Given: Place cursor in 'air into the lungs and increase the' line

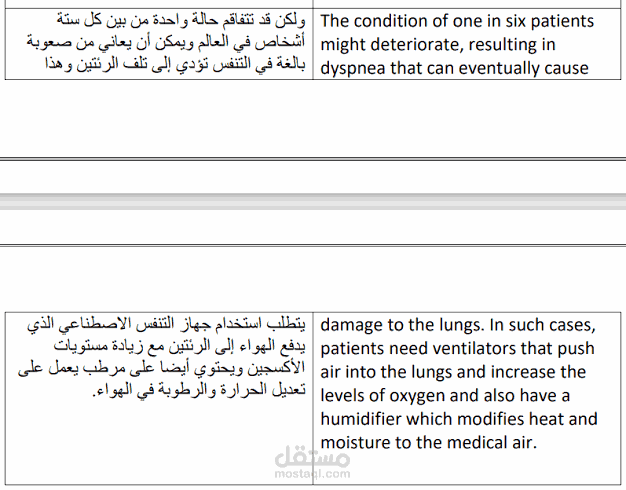Looking at the screenshot, I should coord(453,372).
